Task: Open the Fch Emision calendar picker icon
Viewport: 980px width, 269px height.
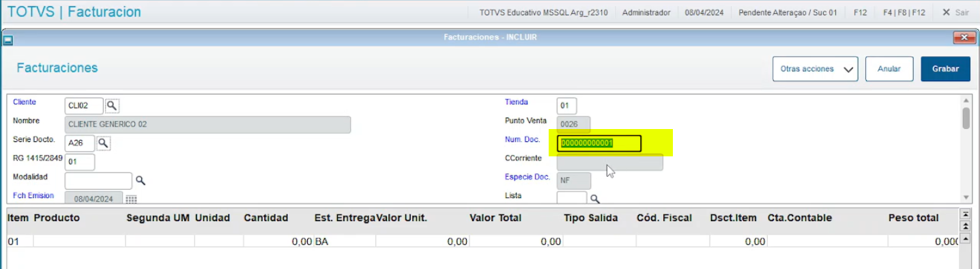Action: tap(130, 199)
